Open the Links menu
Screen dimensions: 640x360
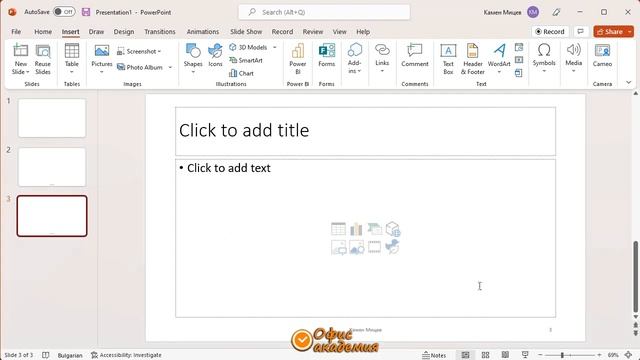coord(382,58)
